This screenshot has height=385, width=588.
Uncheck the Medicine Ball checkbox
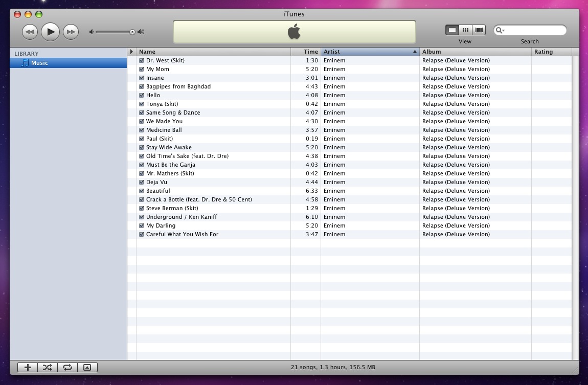click(x=141, y=130)
